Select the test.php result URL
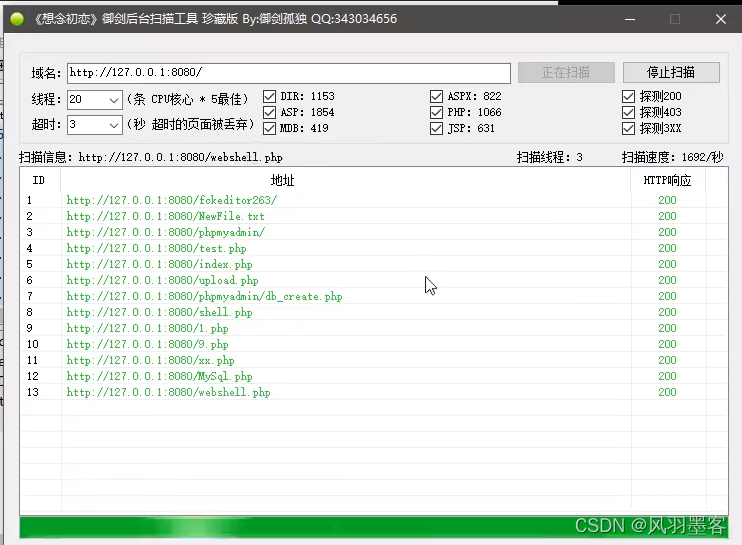 coord(156,248)
